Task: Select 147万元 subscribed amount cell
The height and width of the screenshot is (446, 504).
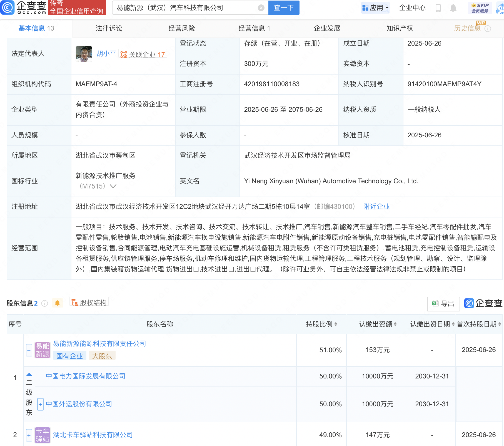Action: [378, 435]
